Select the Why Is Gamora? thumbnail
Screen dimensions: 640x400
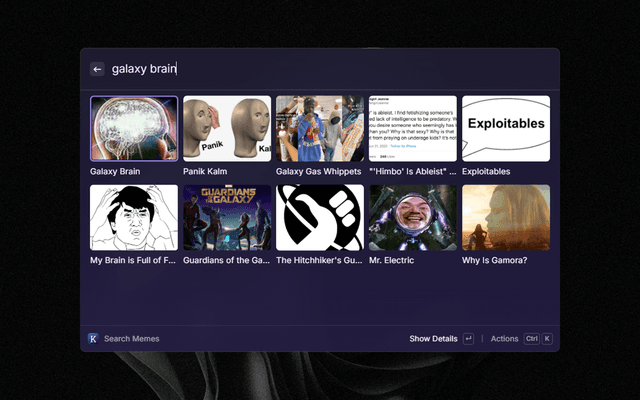click(506, 218)
